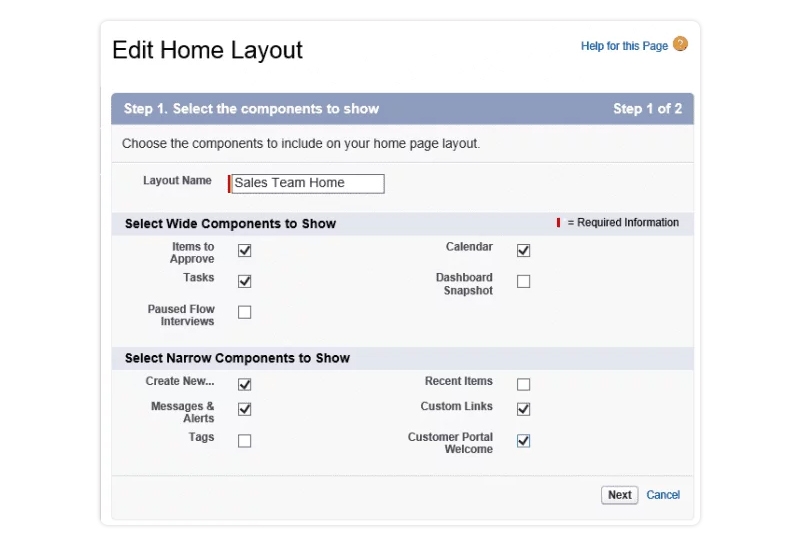Click the Required Information legend text
Image resolution: width=800 pixels, height=540 pixels.
pos(622,223)
